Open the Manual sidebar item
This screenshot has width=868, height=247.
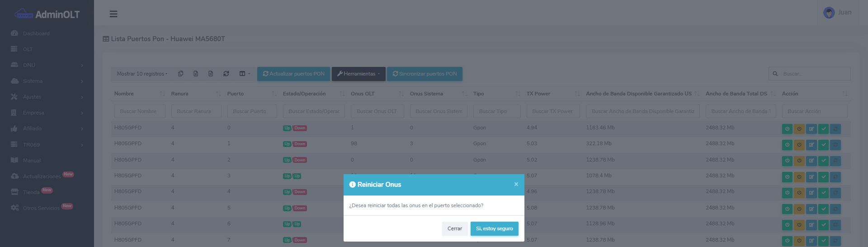pyautogui.click(x=32, y=161)
